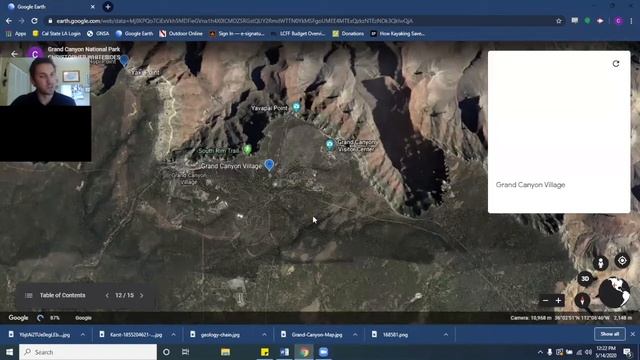Screen dimensions: 640x360
Task: Open Sticky Notes from taskbar
Action: (x=264, y=352)
